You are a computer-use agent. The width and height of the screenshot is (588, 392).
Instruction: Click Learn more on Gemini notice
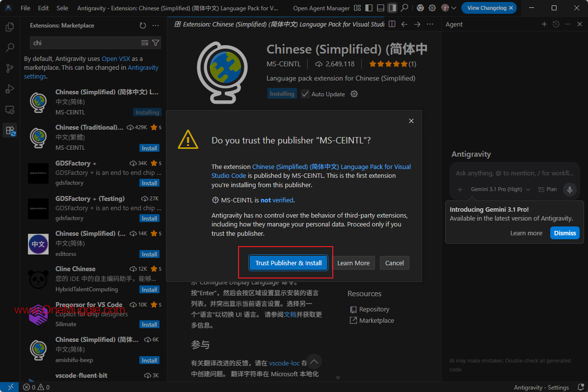click(526, 233)
